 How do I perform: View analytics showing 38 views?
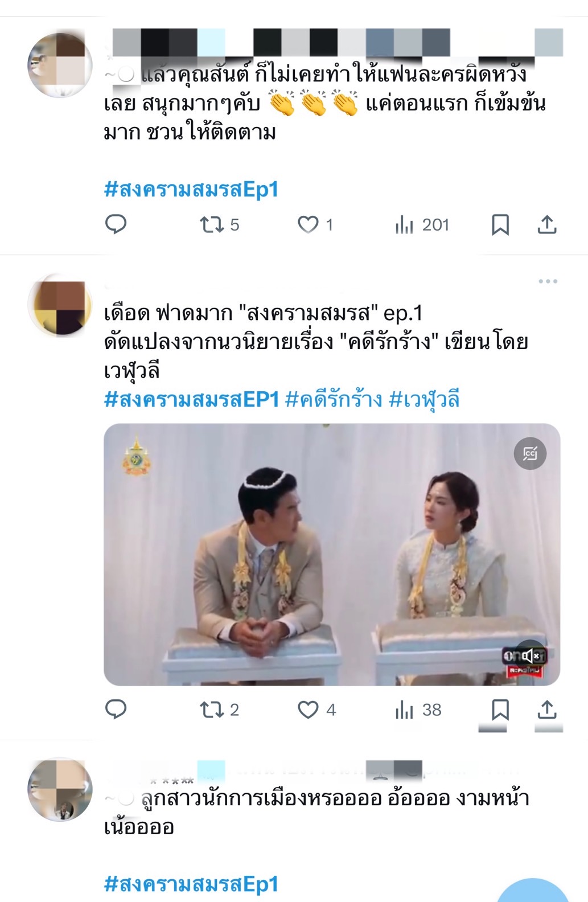pyautogui.click(x=418, y=710)
